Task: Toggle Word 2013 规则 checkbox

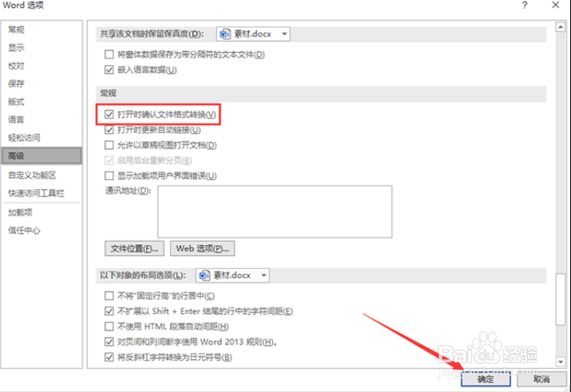Action: pyautogui.click(x=109, y=341)
